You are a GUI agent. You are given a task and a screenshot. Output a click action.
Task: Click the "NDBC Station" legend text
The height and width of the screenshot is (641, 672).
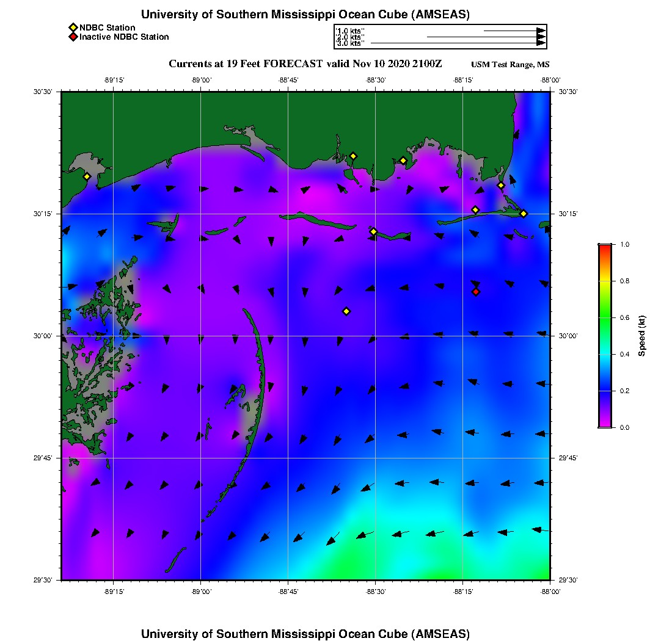click(x=108, y=27)
